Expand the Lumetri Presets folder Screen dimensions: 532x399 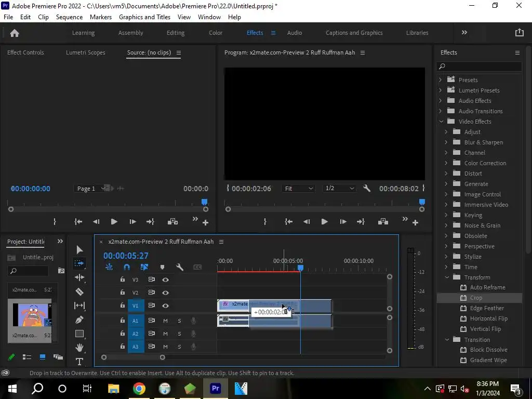point(441,90)
